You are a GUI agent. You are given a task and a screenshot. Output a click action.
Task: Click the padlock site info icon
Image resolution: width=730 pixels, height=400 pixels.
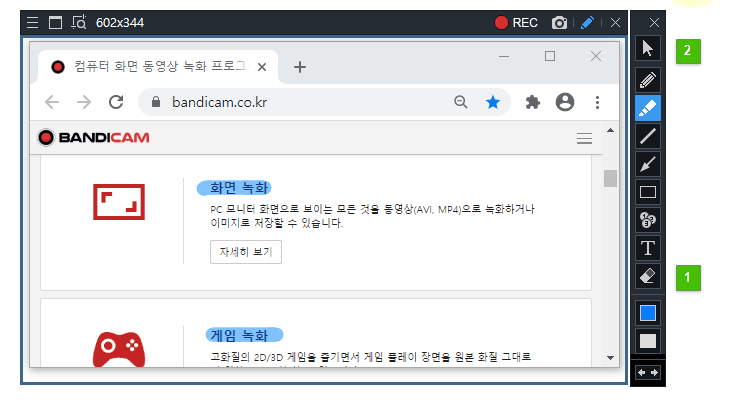[x=156, y=102]
